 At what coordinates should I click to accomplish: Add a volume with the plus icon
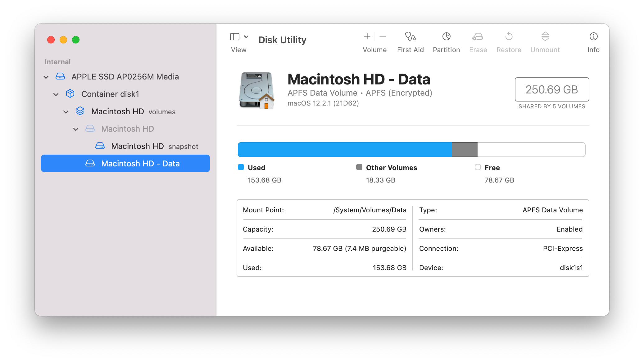click(x=367, y=37)
